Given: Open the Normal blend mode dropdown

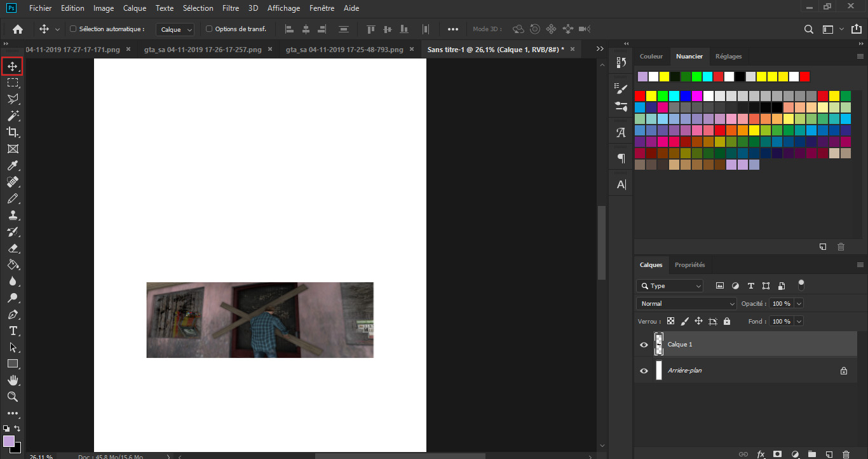Looking at the screenshot, I should tap(686, 304).
